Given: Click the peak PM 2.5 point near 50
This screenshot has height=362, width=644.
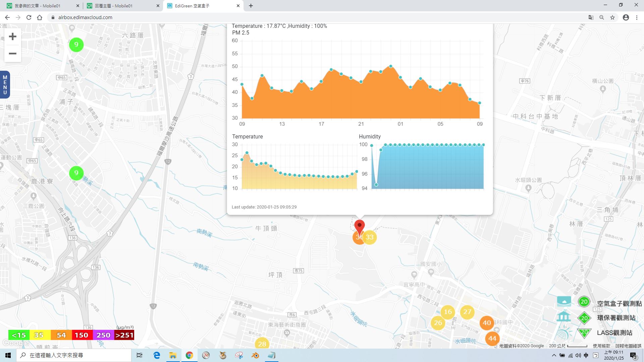Looking at the screenshot, I should pos(391,66).
